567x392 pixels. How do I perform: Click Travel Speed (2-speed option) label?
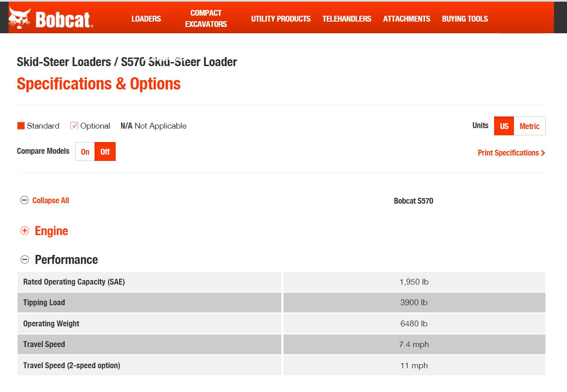pos(72,365)
